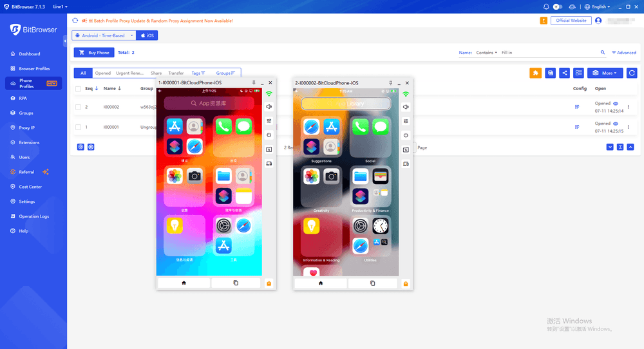
Task: Open the Dashboard page in sidebar
Action: coord(29,54)
